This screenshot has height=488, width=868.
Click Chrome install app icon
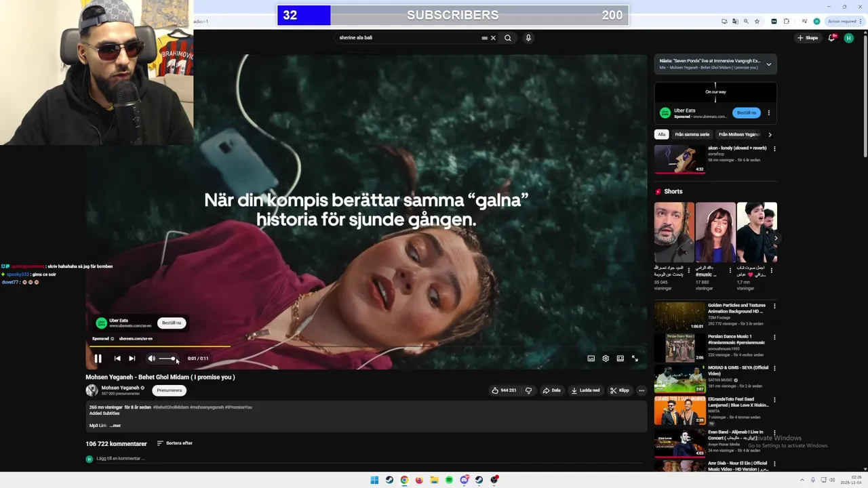[724, 21]
